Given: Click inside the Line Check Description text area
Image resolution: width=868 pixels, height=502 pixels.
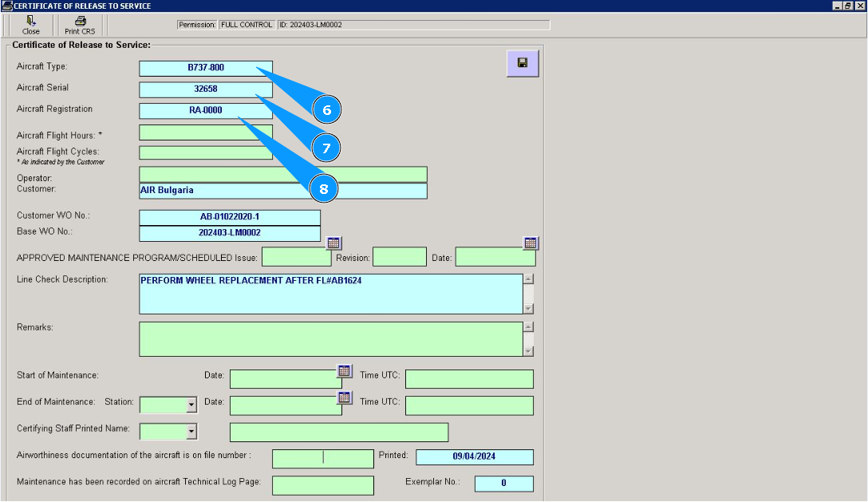Looking at the screenshot, I should (330, 294).
